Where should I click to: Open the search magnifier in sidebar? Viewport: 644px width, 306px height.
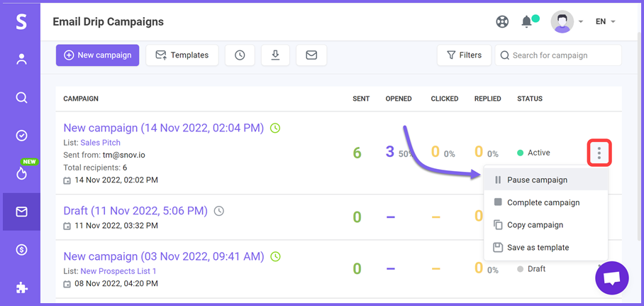pyautogui.click(x=21, y=97)
